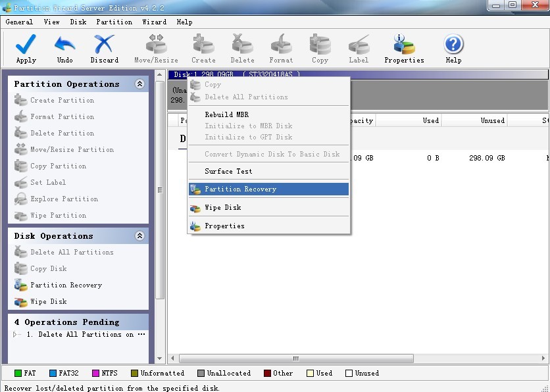Click Explore Partition link in sidebar

coord(64,199)
